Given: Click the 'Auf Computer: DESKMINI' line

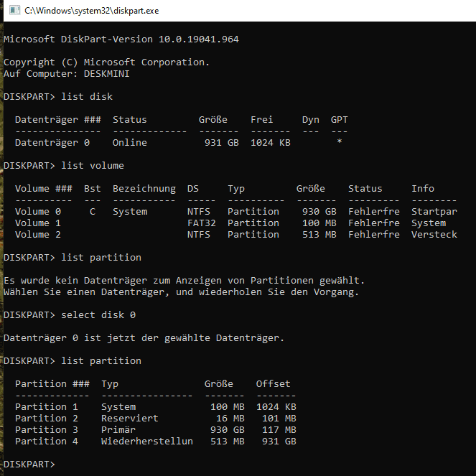Looking at the screenshot, I should click(67, 74).
